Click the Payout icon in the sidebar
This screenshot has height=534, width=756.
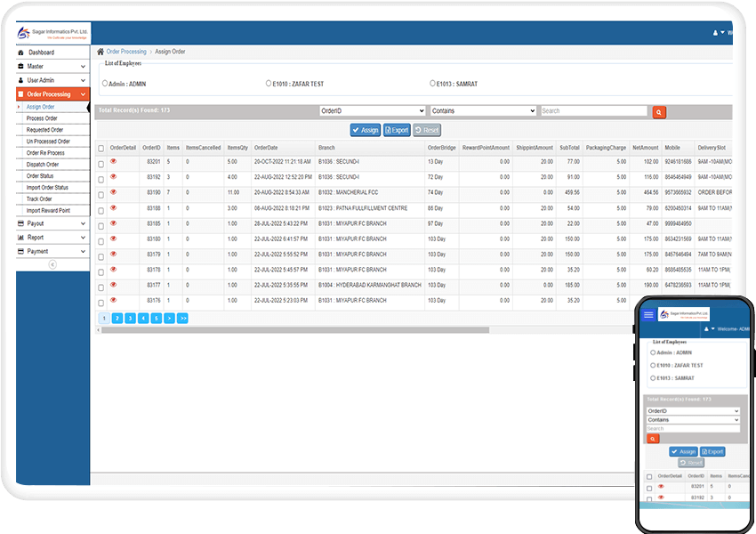(x=20, y=223)
